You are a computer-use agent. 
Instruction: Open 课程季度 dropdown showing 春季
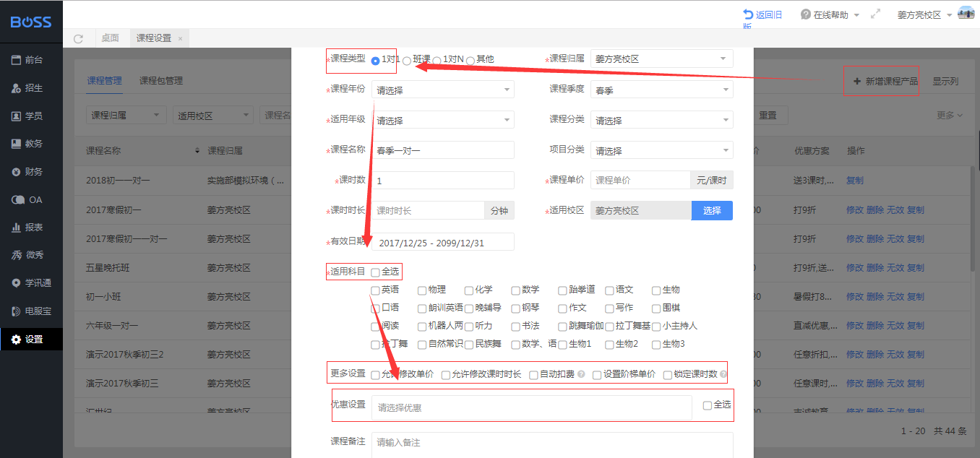(662, 90)
